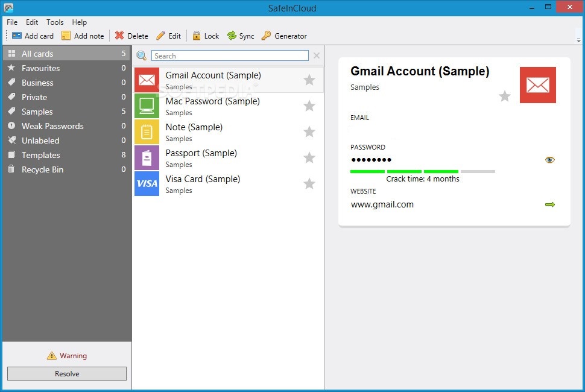This screenshot has height=392, width=585.
Task: Open the Templates section
Action: [x=67, y=155]
